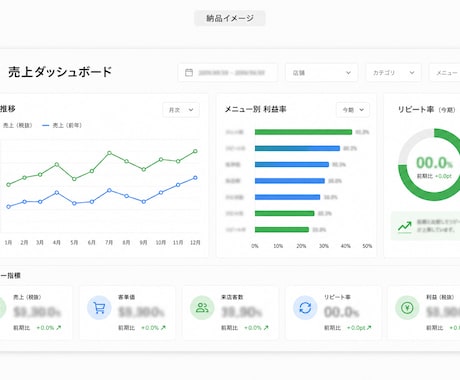Click the 客単価 card heading
The image size is (460, 380).
[127, 297]
